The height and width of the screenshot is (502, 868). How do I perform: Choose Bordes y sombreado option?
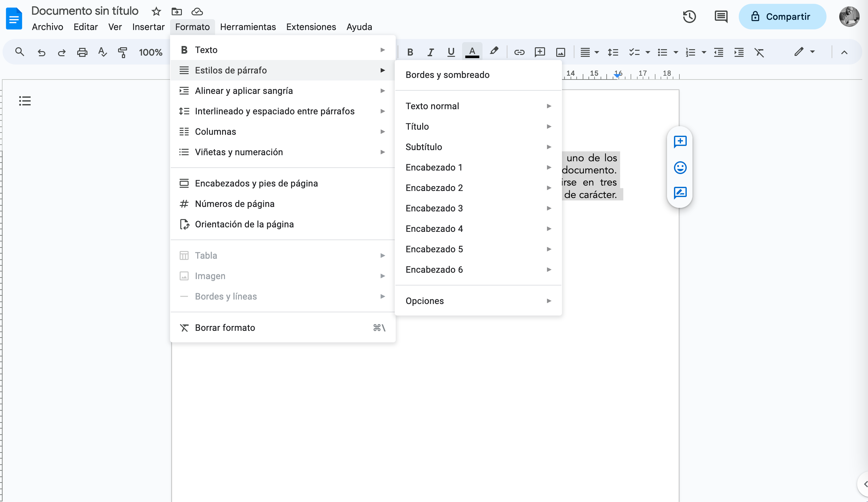point(447,75)
